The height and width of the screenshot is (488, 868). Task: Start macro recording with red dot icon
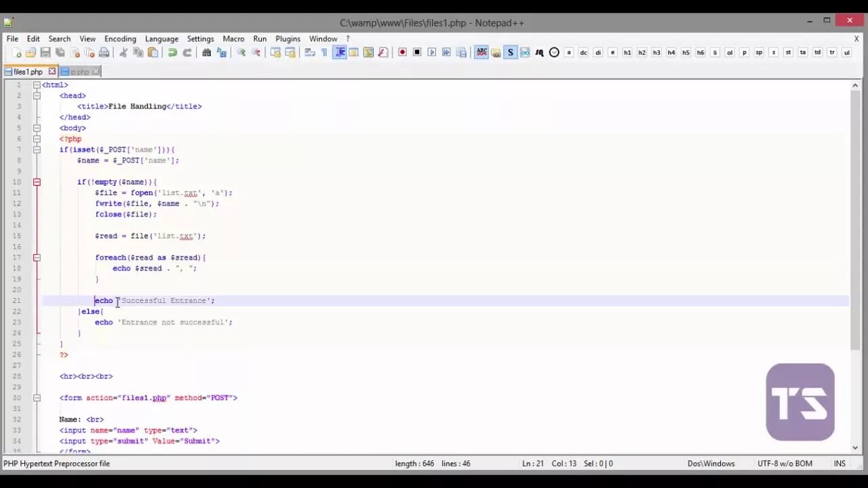click(x=402, y=52)
